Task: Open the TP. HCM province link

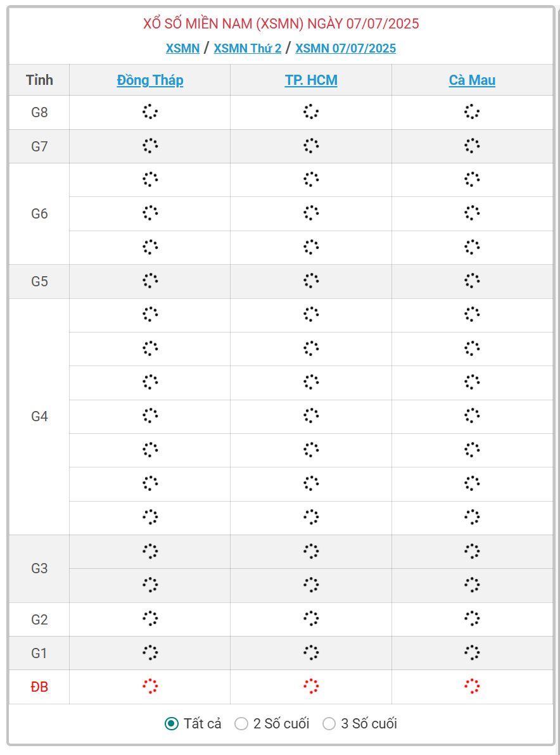Action: tap(311, 80)
